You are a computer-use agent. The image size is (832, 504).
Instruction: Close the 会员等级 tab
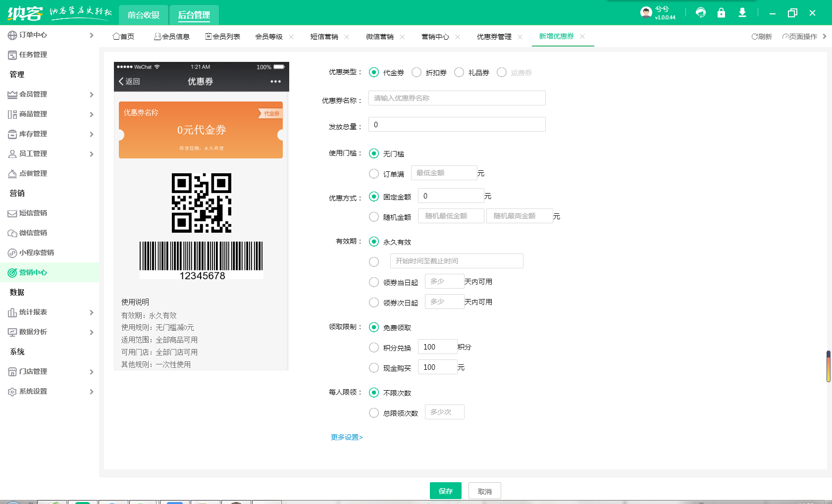(291, 37)
